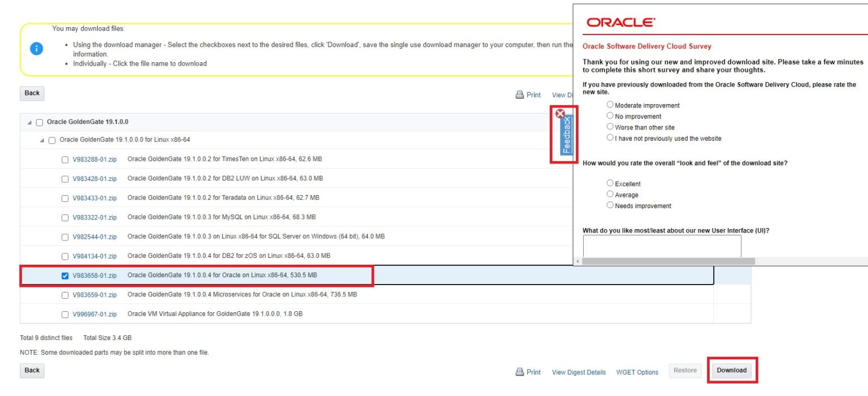Close the Feedback tab with the red X
The image size is (868, 396).
tap(560, 113)
